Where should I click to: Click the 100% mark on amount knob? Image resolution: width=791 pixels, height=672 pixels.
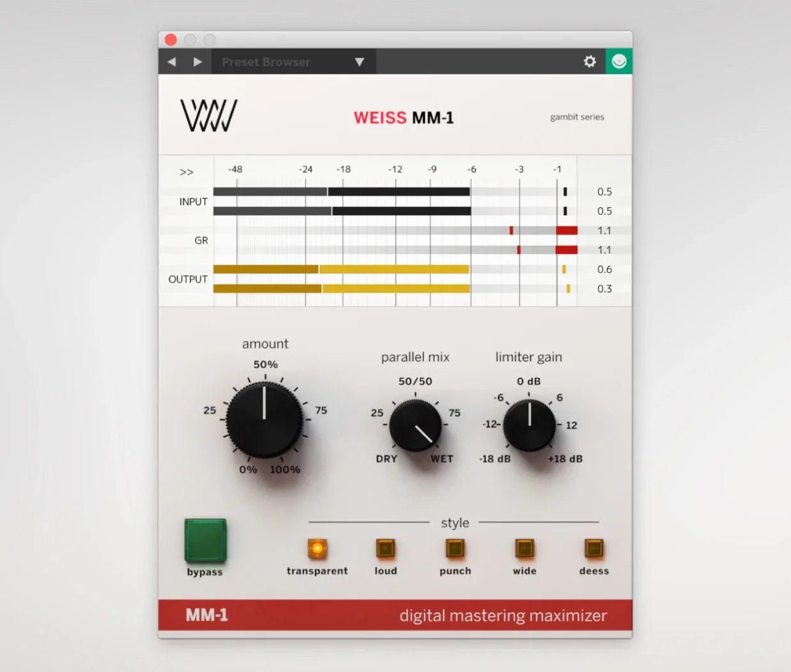coord(285,469)
